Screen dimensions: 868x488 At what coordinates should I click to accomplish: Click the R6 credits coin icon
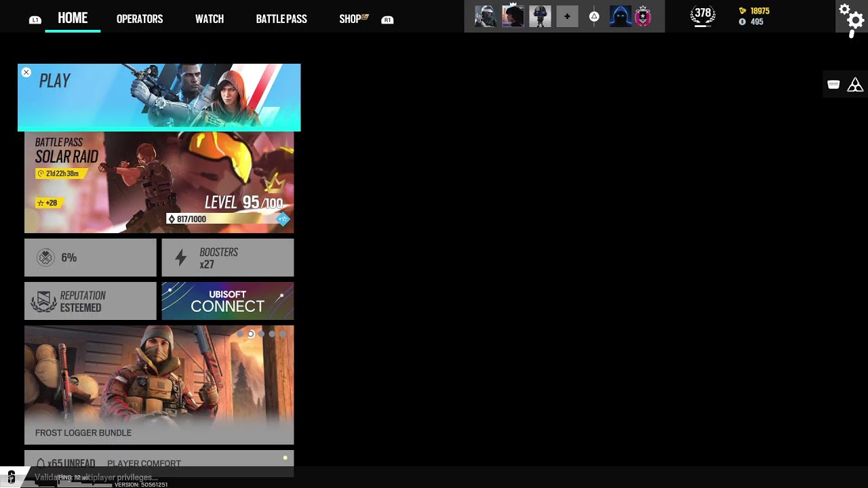[x=742, y=22]
